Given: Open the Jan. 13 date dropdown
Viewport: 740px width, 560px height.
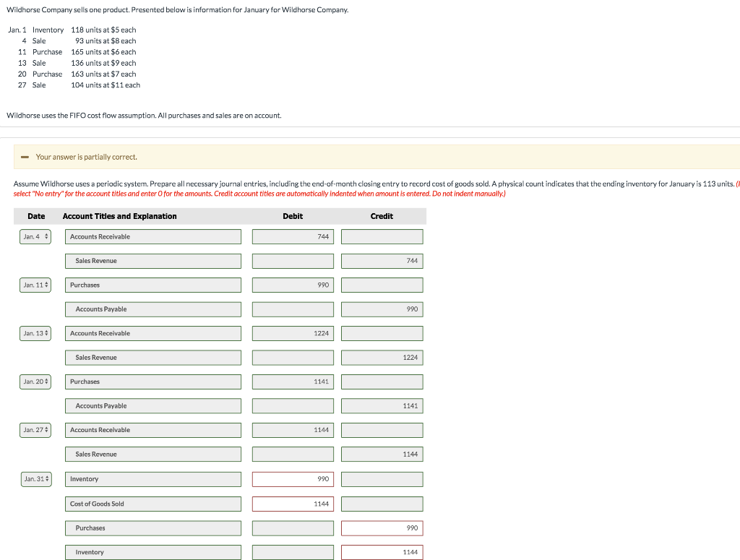Looking at the screenshot, I should tap(35, 333).
